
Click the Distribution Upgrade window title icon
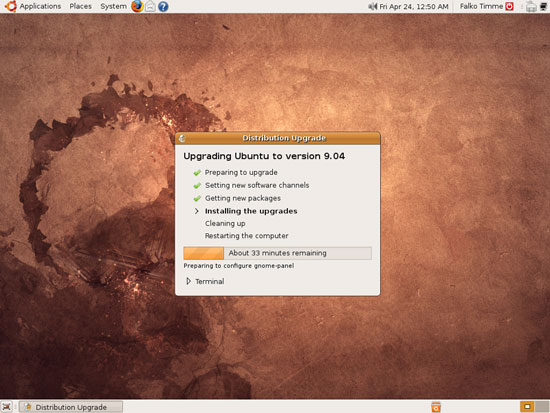[x=182, y=138]
